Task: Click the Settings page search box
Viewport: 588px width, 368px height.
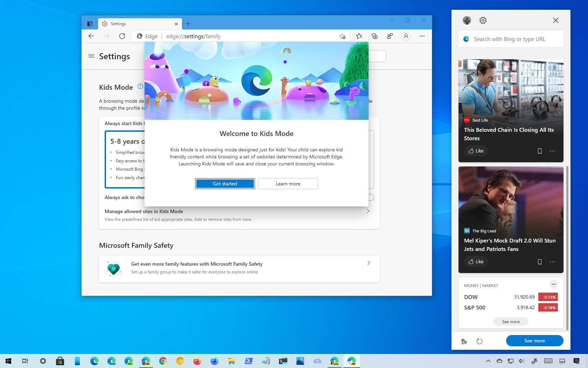Action: click(377, 56)
